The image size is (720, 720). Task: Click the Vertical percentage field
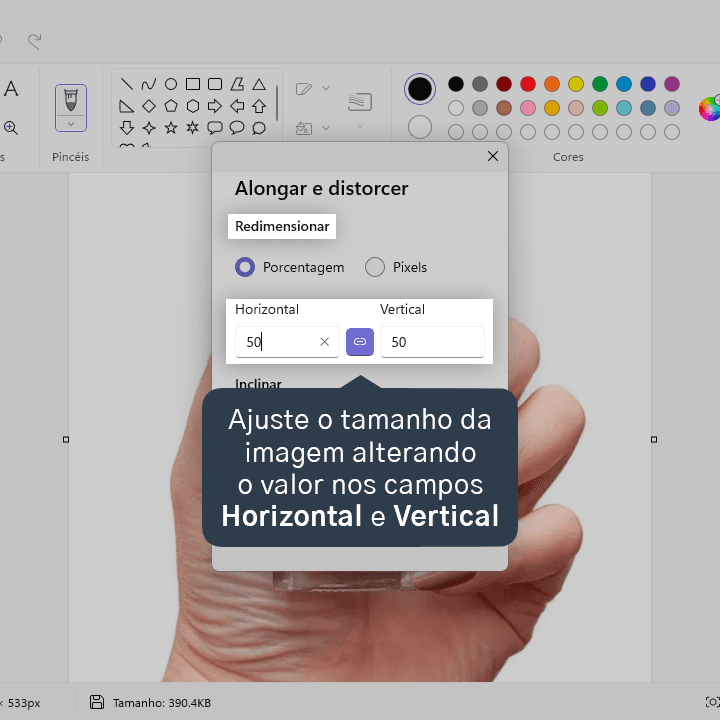[432, 342]
